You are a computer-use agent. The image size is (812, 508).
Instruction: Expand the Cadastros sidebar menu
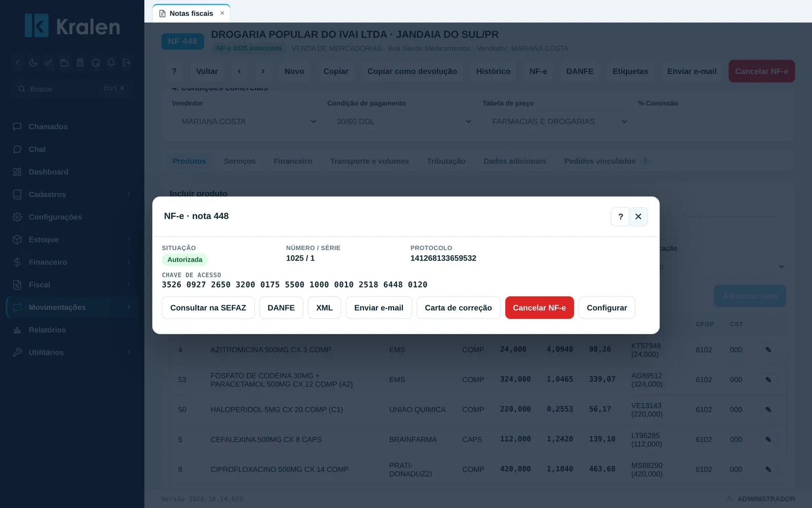coord(72,195)
